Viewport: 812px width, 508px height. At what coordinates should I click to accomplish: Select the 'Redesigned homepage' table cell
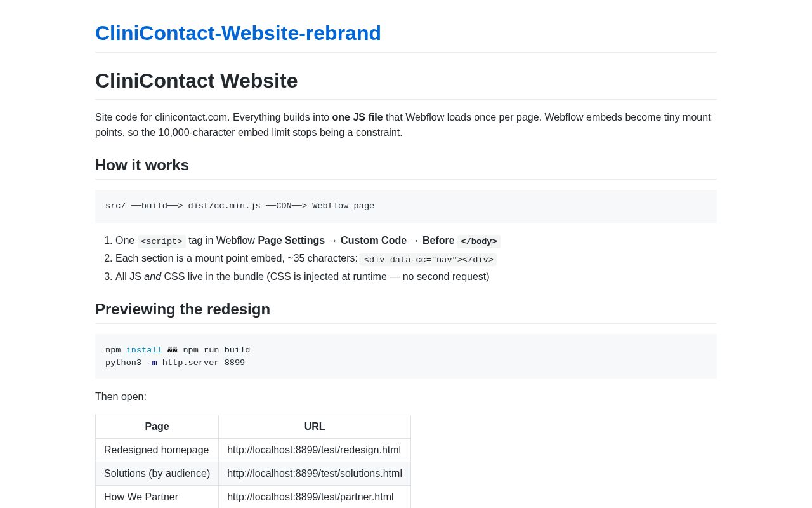157,450
